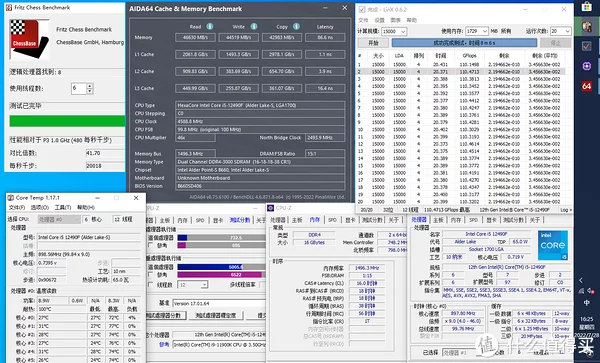600x363 pixels.
Task: Click the info icon next to Read in AIDA64
Action: coord(210,26)
